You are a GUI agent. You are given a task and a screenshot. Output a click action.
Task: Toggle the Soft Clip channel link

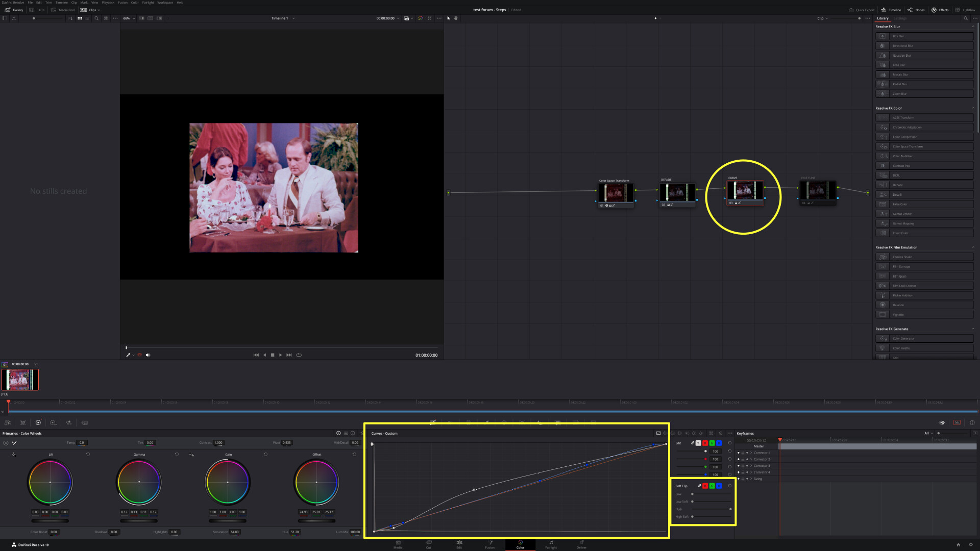tap(699, 486)
